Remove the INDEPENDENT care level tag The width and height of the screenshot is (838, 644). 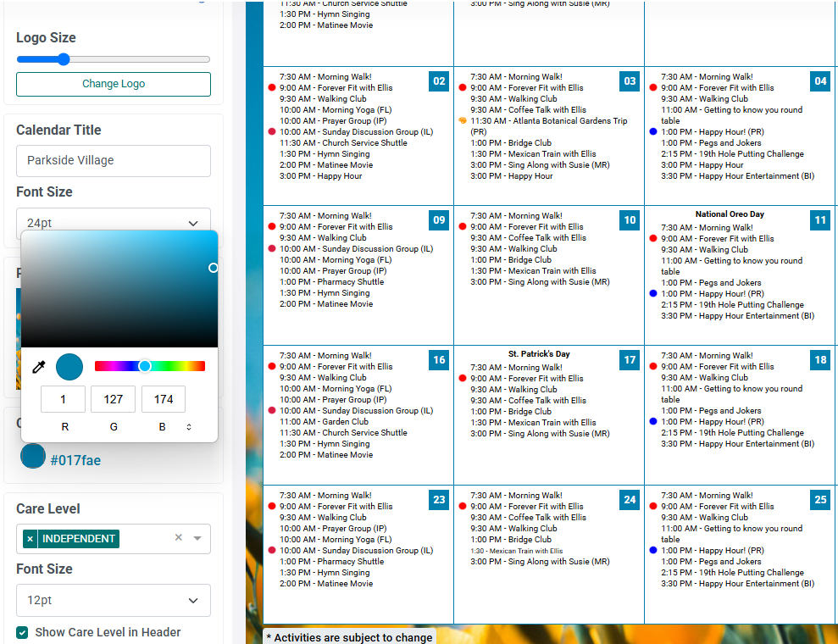(31, 539)
